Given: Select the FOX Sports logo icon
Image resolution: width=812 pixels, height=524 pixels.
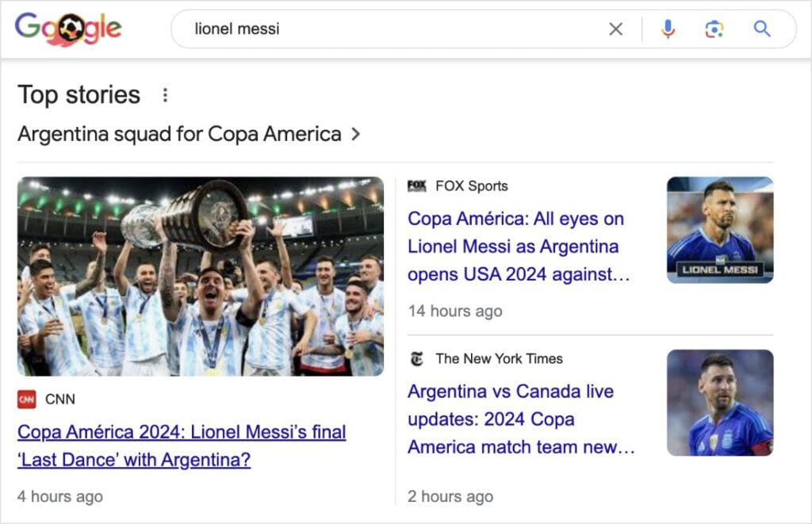Looking at the screenshot, I should coord(418,186).
